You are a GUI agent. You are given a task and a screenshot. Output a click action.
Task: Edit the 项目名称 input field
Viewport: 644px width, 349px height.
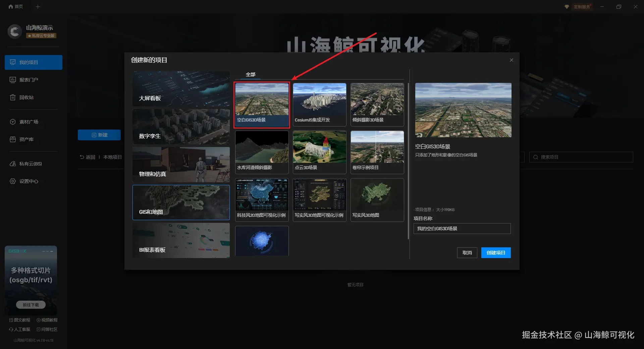click(462, 229)
